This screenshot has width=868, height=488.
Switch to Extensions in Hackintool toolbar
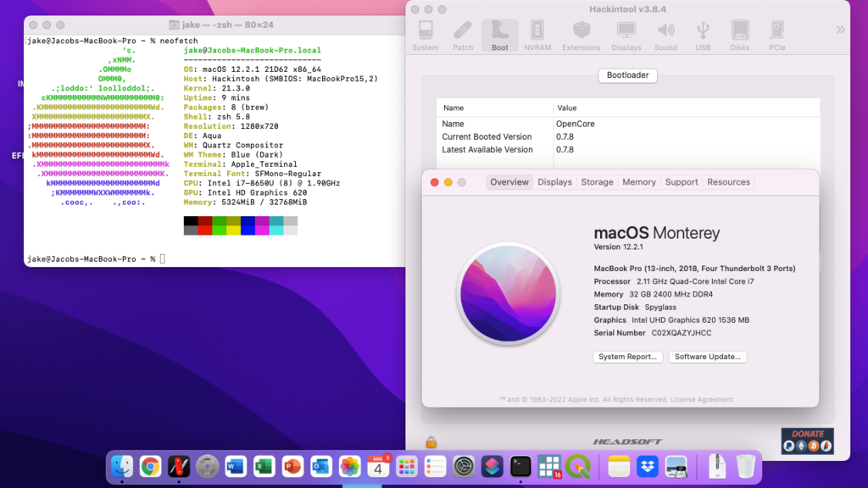point(581,35)
